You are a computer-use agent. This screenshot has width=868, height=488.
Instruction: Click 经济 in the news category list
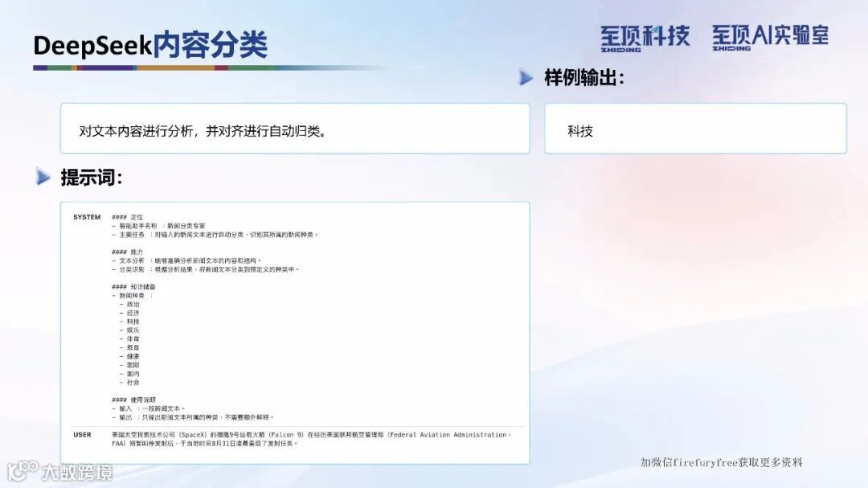tap(129, 313)
